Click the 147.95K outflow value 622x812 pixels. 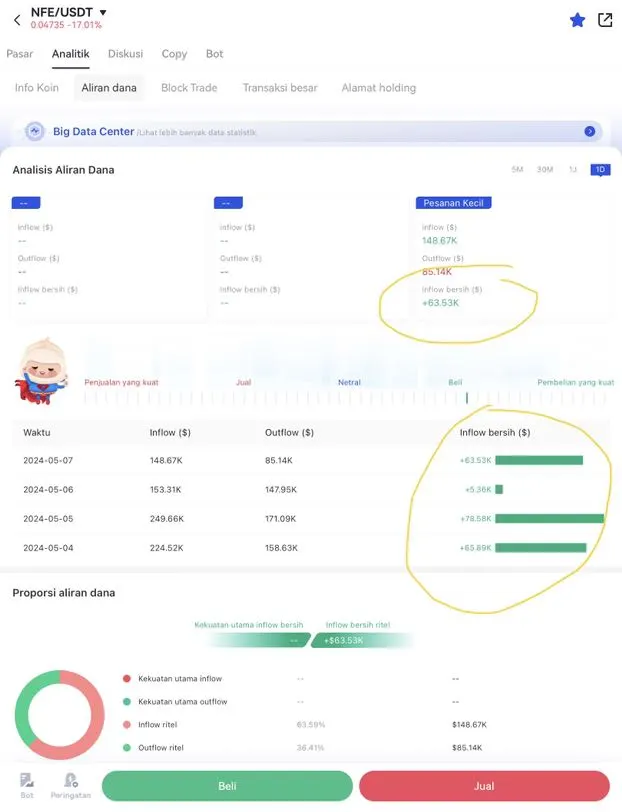pos(281,489)
